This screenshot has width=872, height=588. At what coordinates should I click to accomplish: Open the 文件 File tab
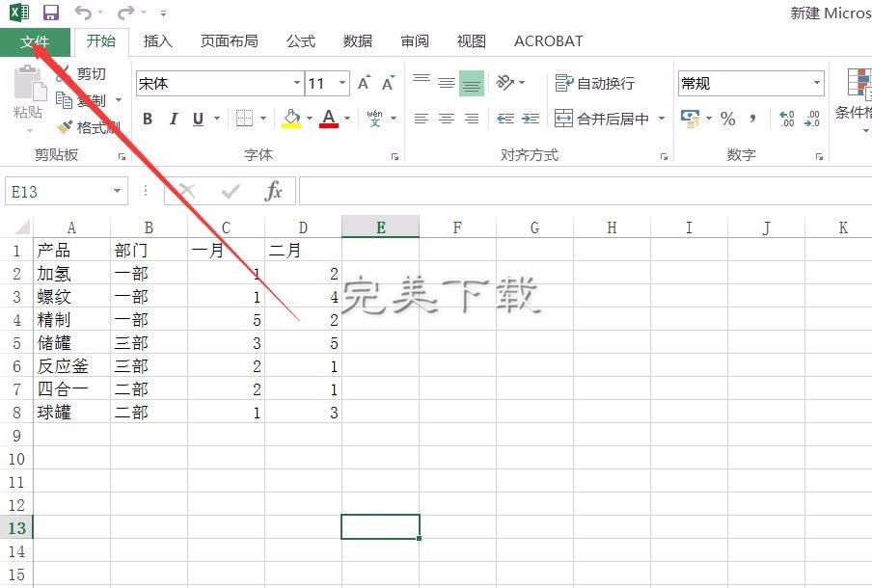pos(35,41)
